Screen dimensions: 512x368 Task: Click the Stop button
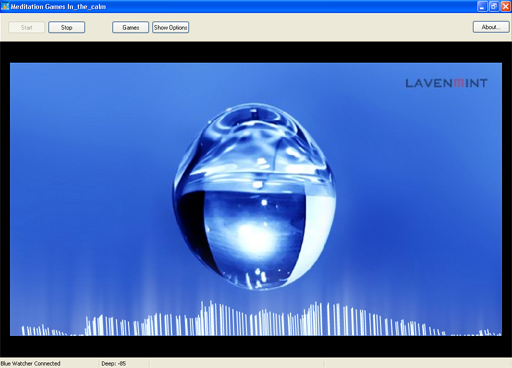coord(66,27)
